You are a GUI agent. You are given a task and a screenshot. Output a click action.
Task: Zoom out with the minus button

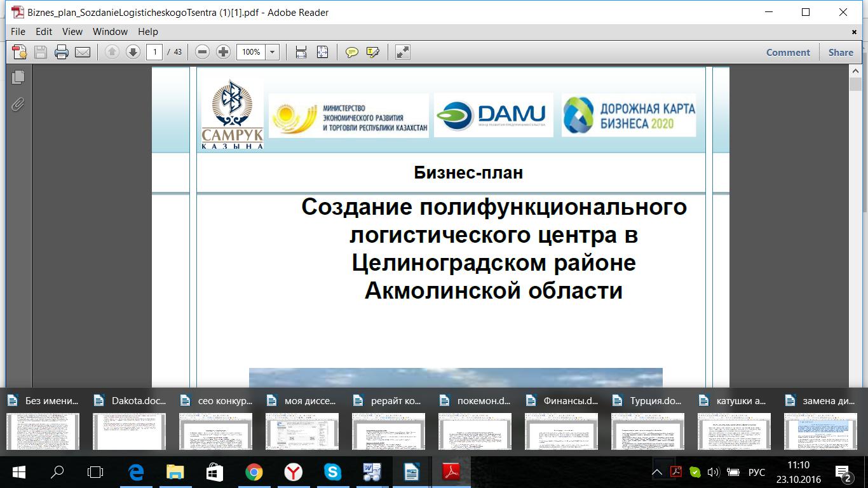click(x=202, y=52)
